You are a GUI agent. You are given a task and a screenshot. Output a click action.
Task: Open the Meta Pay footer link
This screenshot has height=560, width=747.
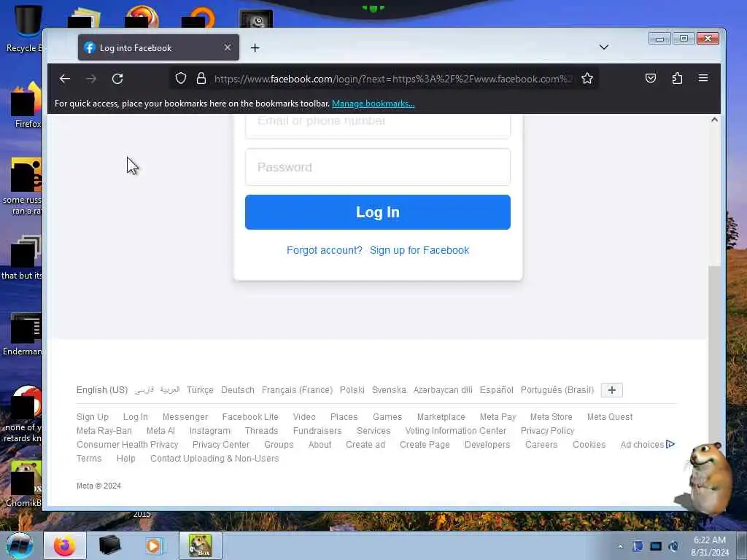498,417
